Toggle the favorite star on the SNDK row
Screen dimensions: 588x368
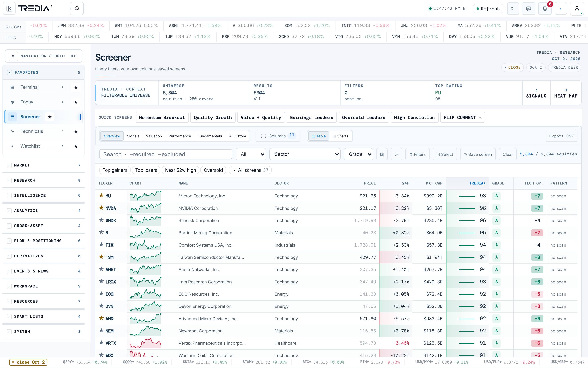click(101, 220)
